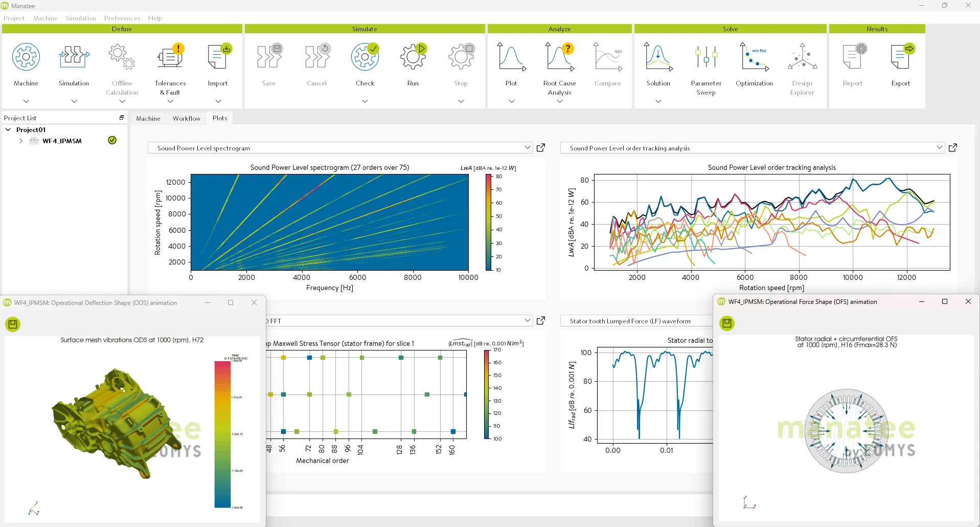
Task: Collapse the Project01 tree node
Action: [8, 129]
